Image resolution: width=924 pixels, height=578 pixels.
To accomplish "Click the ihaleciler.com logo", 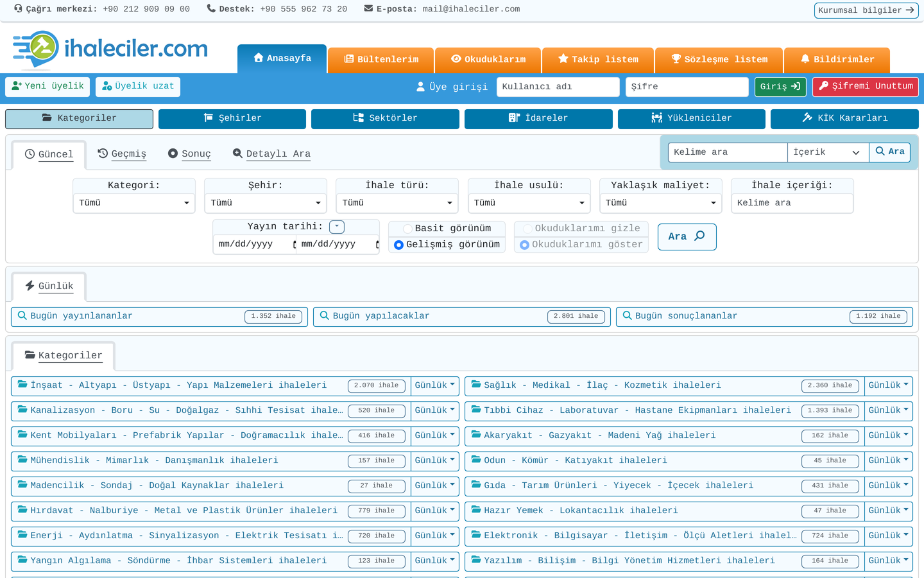I will pyautogui.click(x=110, y=49).
